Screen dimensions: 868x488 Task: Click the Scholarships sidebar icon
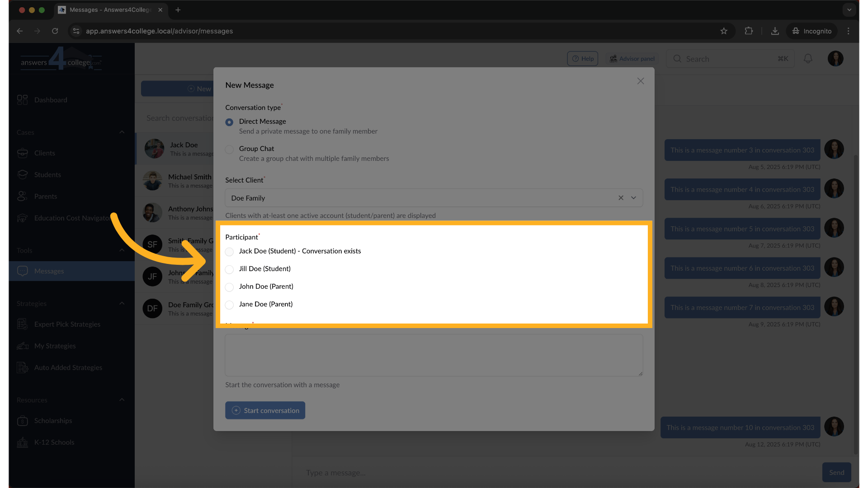point(22,421)
